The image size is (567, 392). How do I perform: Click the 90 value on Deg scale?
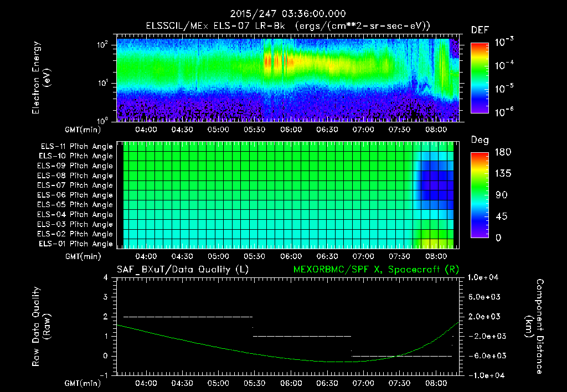(x=502, y=195)
